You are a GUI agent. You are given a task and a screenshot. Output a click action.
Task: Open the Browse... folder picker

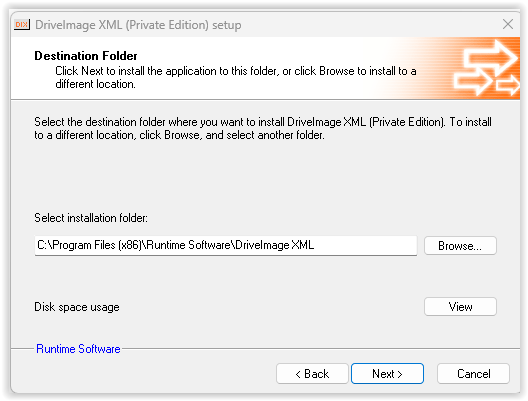[460, 246]
